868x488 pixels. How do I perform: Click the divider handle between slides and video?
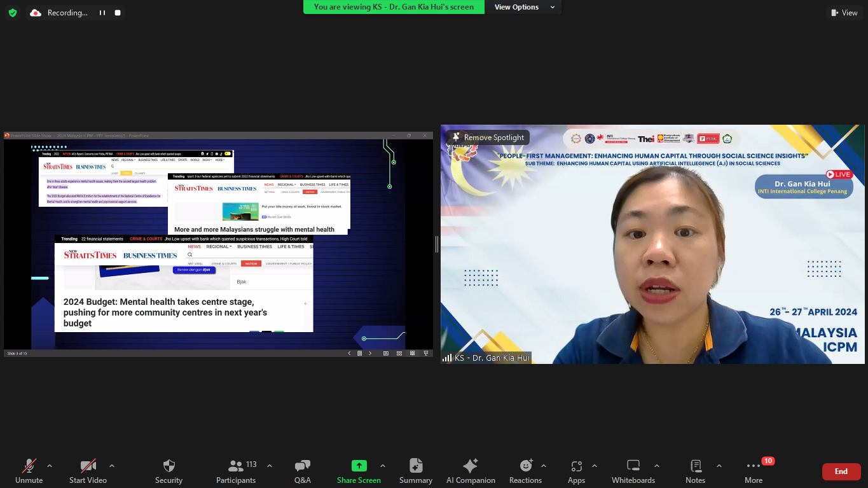437,244
